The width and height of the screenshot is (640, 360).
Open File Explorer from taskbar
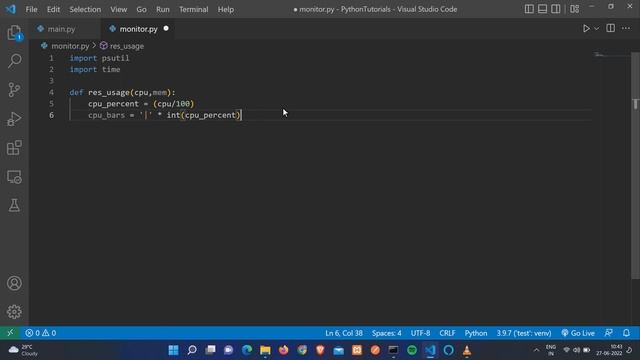tap(265, 350)
